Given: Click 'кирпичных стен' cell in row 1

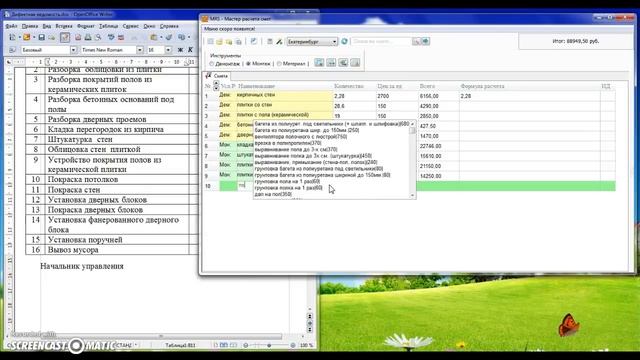Looking at the screenshot, I should click(x=284, y=96).
